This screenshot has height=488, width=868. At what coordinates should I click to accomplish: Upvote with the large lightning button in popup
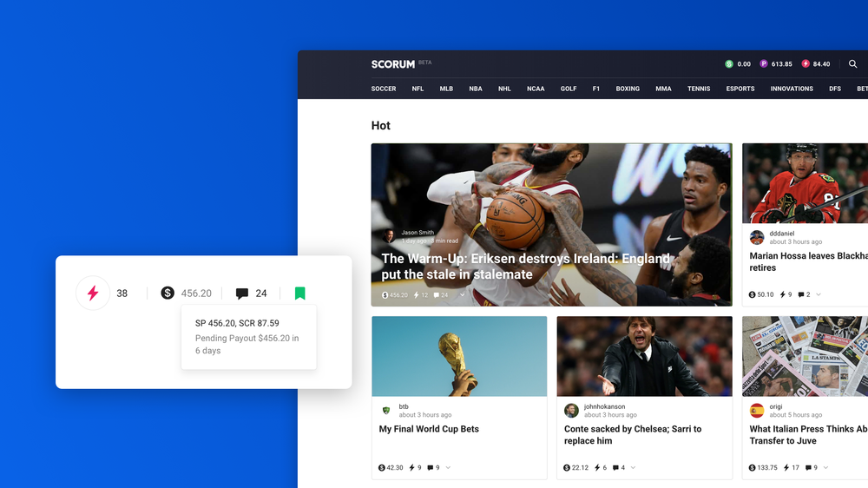[x=93, y=293]
